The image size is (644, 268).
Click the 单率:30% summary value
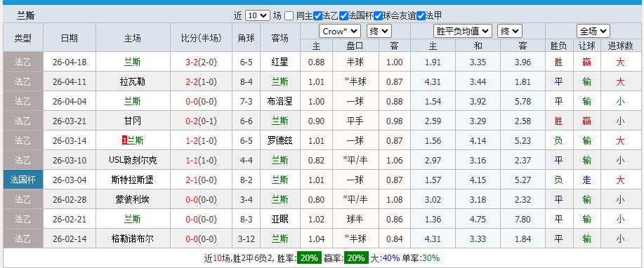(421, 258)
